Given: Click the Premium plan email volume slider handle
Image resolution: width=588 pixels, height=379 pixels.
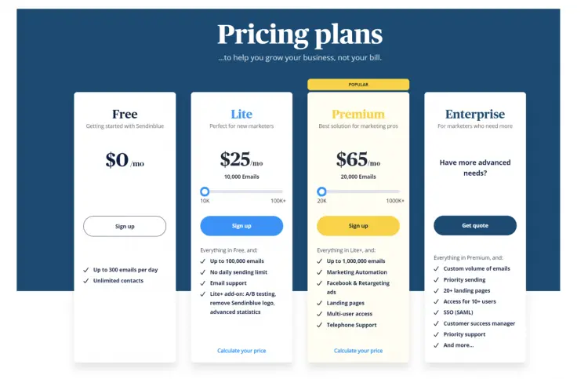Looking at the screenshot, I should pyautogui.click(x=321, y=191).
